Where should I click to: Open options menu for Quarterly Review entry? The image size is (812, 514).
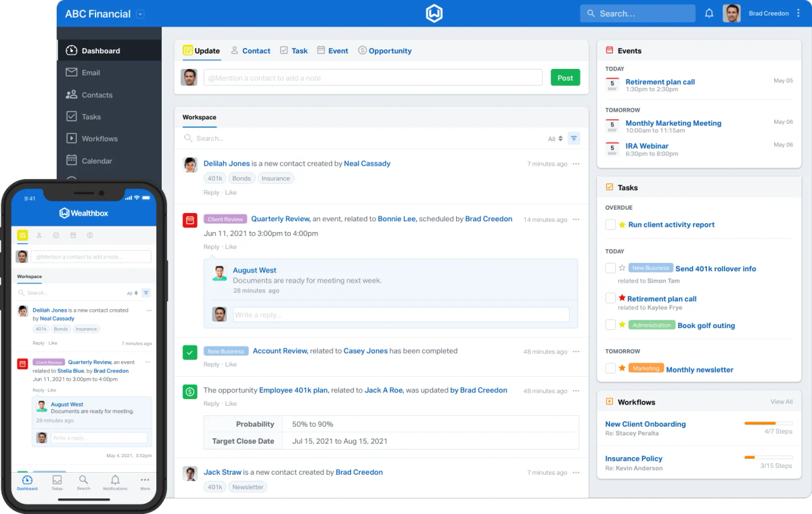(576, 219)
